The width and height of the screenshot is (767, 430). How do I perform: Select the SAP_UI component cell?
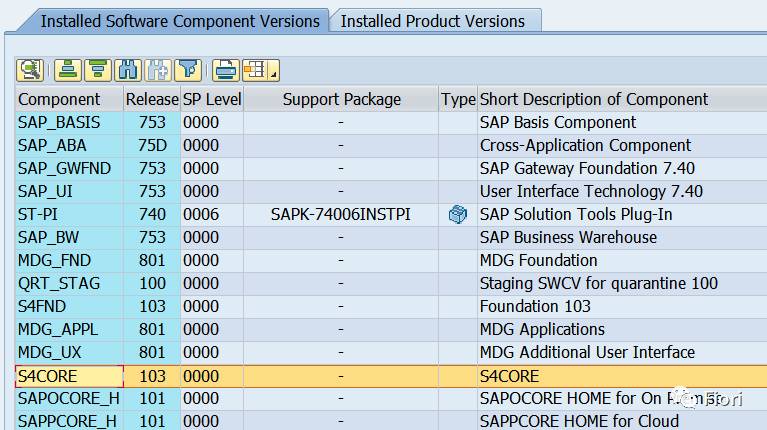point(69,191)
